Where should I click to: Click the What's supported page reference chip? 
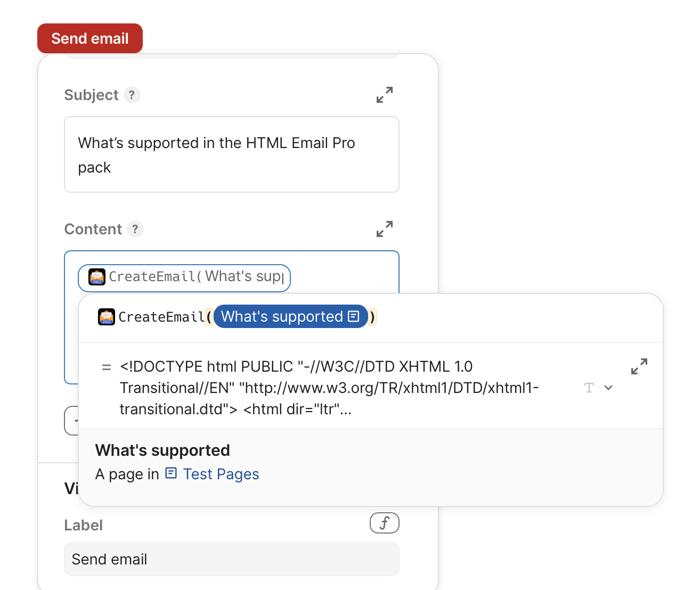click(291, 317)
